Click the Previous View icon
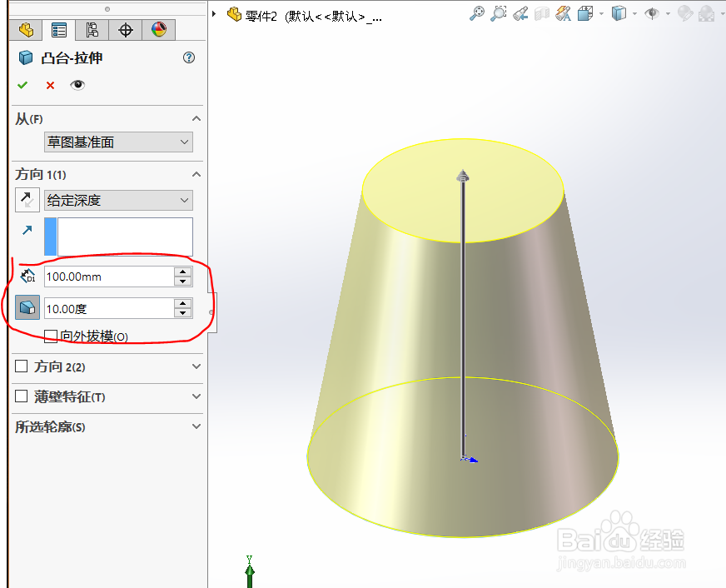Viewport: 726px width, 588px height. tap(520, 13)
